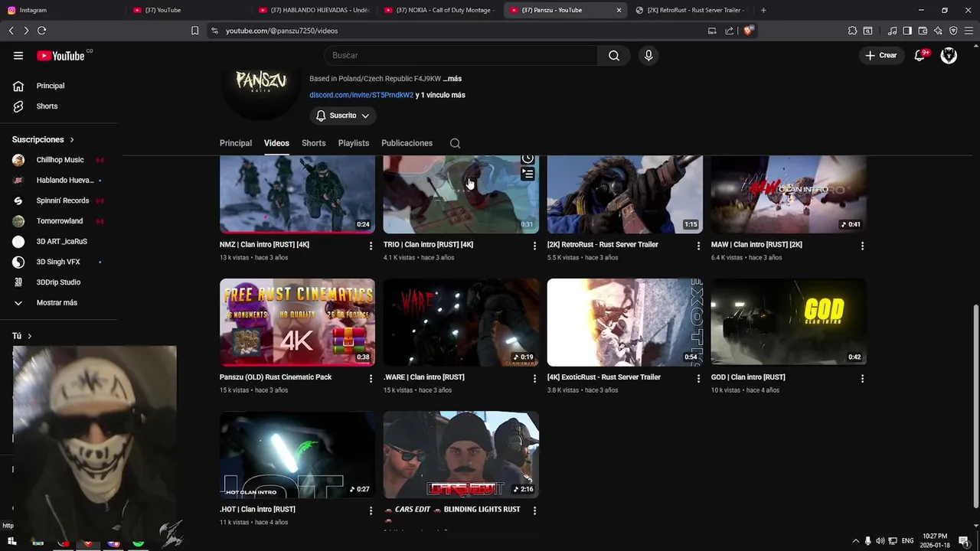Bookmark this page icon in address bar
Image resolution: width=980 pixels, height=551 pixels.
point(194,31)
